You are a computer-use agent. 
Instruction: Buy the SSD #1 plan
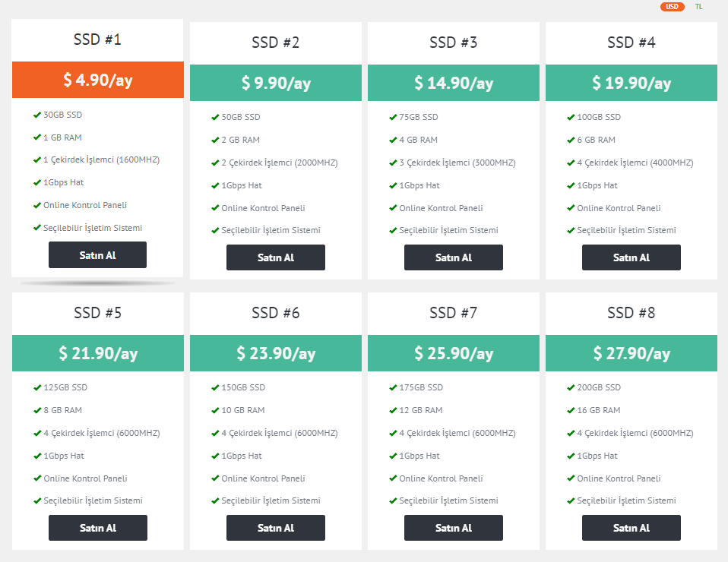(97, 254)
